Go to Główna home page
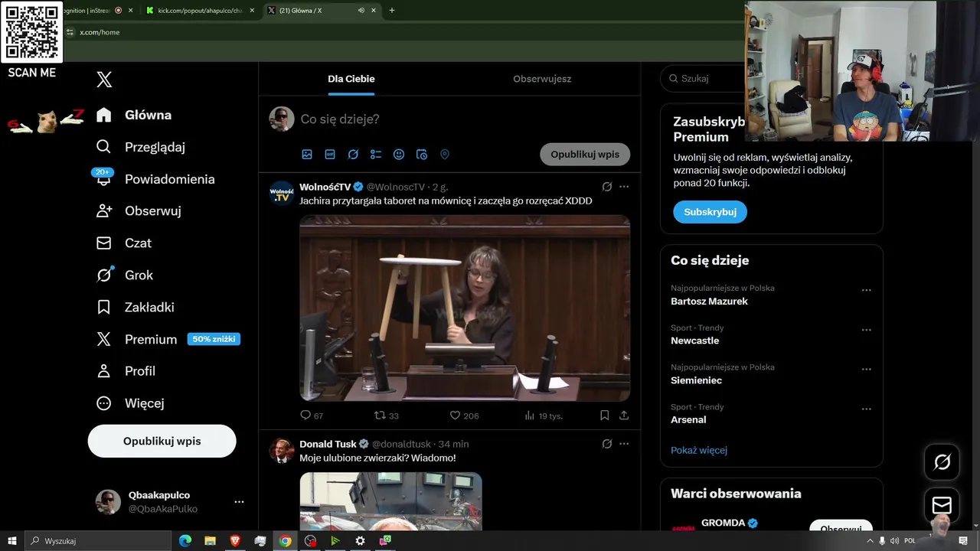Viewport: 980px width, 551px height. coord(134,115)
